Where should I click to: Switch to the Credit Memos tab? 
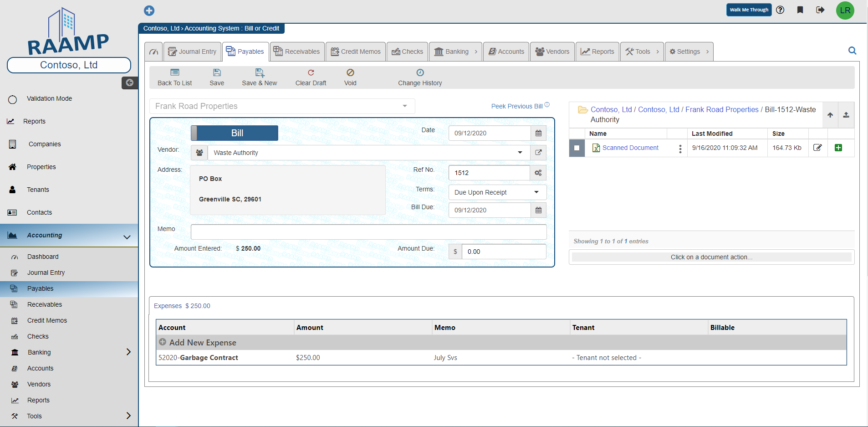[x=356, y=51]
